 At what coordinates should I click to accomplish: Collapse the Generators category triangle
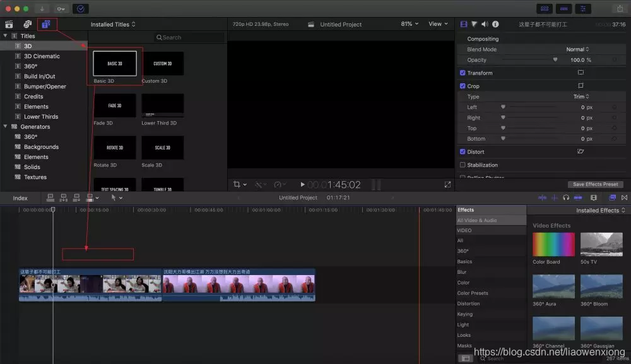point(5,126)
